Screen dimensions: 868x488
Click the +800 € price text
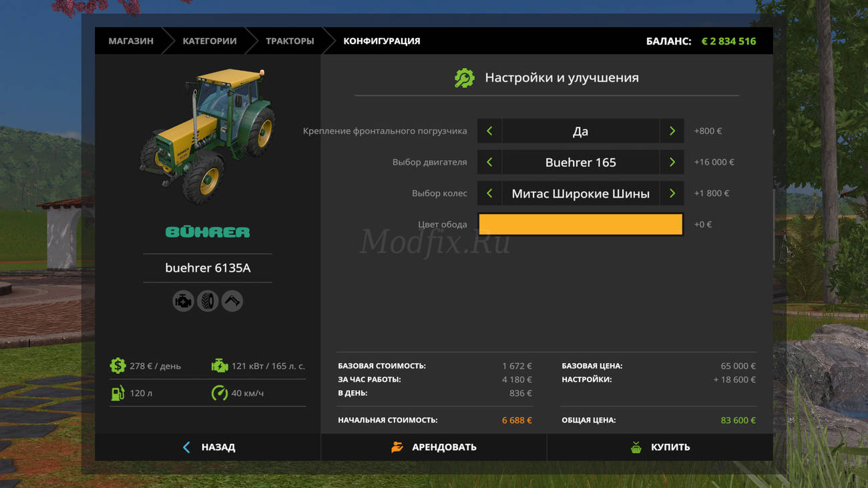[708, 131]
